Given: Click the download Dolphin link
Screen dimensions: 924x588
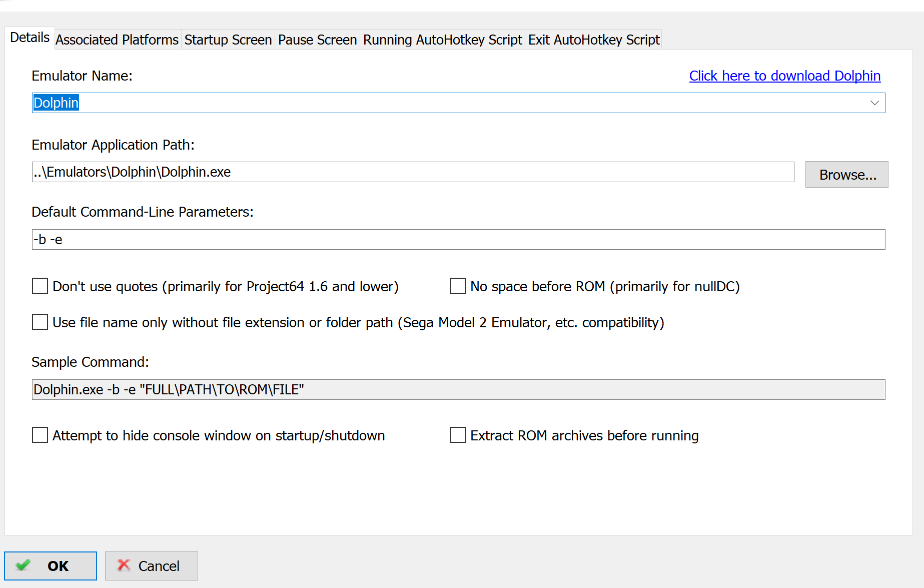Looking at the screenshot, I should pos(784,76).
